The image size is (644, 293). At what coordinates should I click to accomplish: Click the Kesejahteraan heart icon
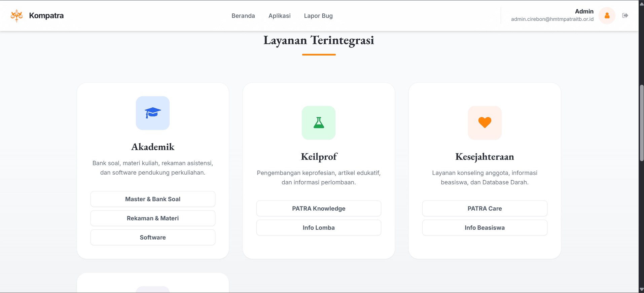tap(485, 123)
